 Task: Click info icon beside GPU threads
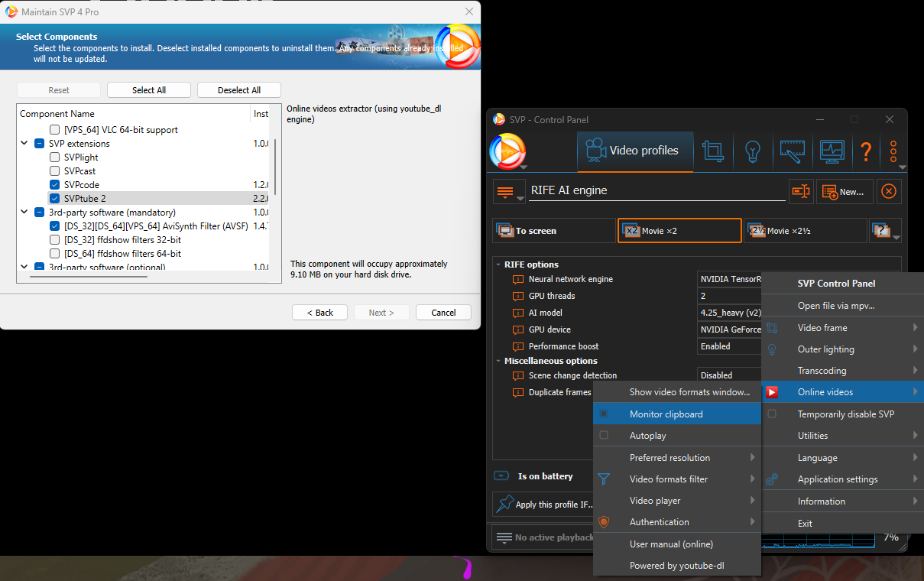pyautogui.click(x=518, y=296)
